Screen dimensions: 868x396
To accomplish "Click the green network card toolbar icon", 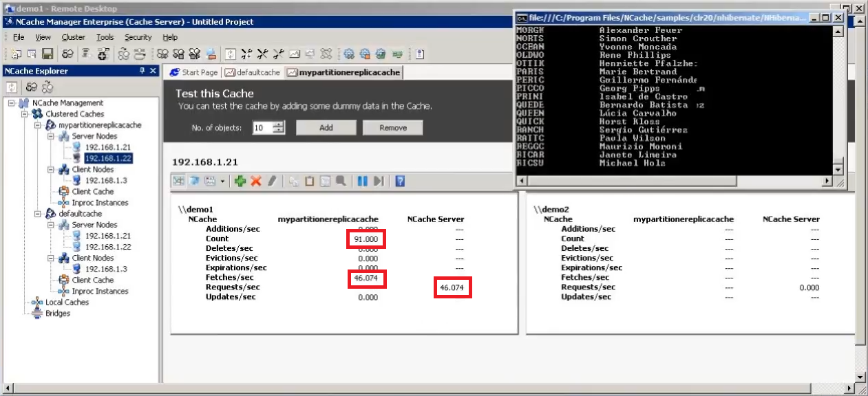I will 397,54.
